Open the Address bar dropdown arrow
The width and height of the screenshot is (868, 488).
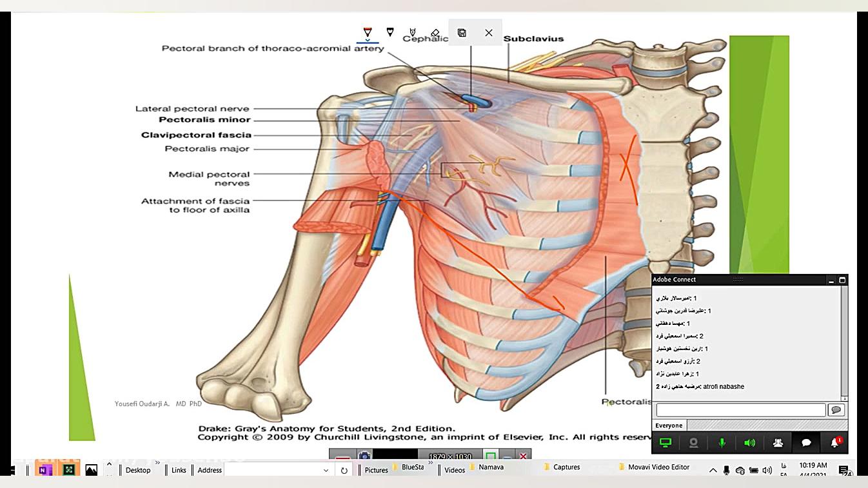point(326,471)
